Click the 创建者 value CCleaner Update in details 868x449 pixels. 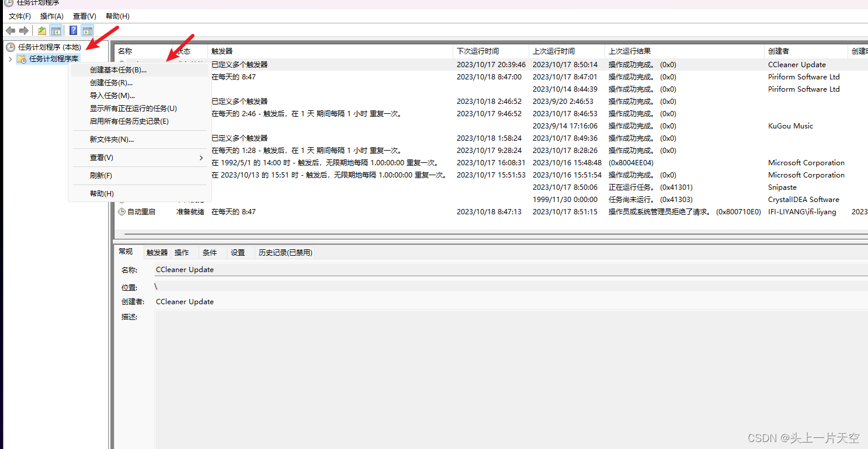click(185, 302)
